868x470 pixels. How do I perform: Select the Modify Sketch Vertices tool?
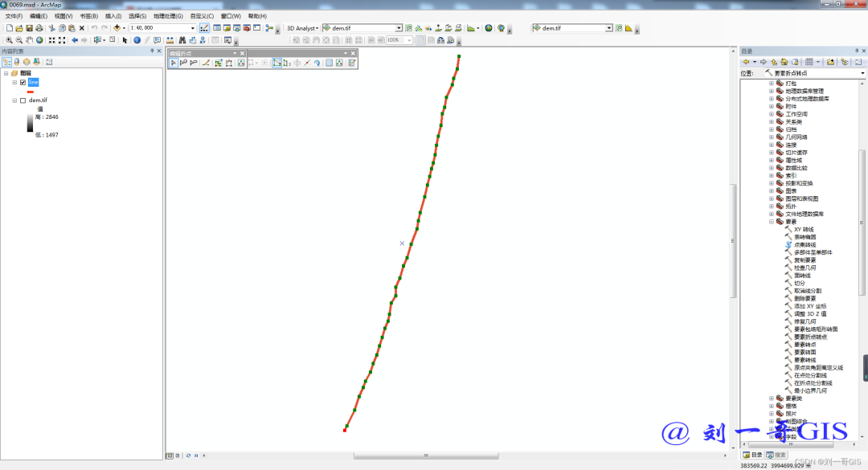tap(174, 63)
